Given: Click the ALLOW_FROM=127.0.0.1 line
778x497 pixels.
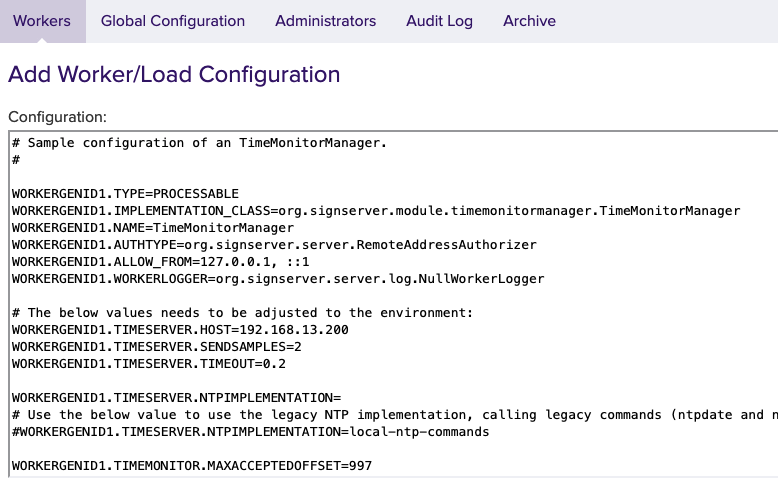Looking at the screenshot, I should [160, 262].
